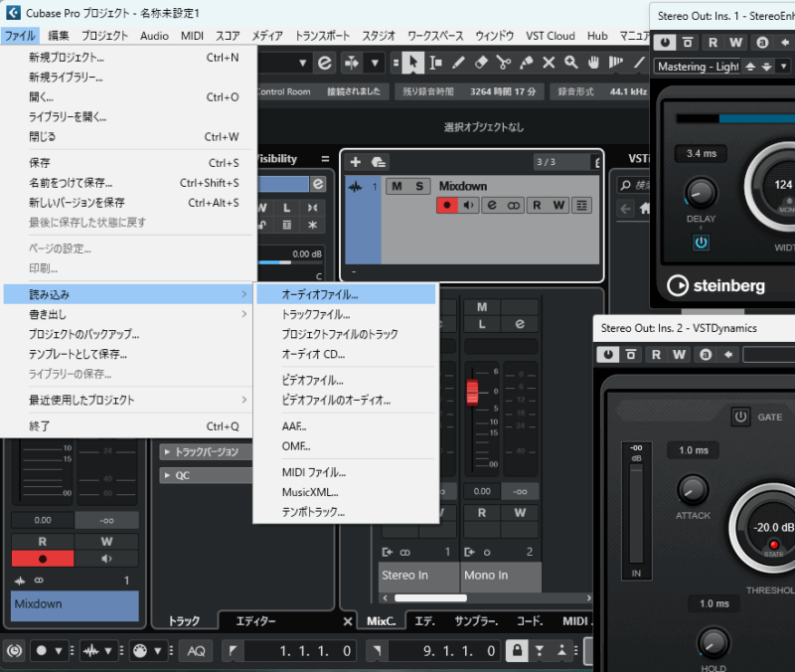Click the Mono In channel label

(x=501, y=576)
